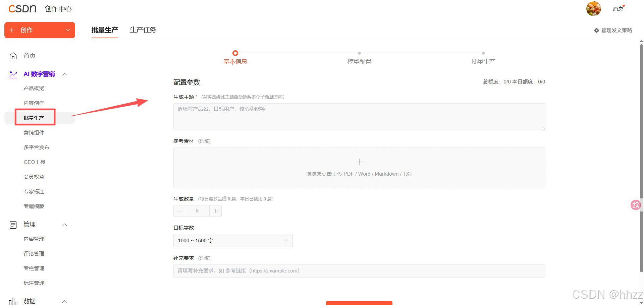The image size is (644, 305).
Task: Click the floating pink translate icon
Action: (x=636, y=205)
